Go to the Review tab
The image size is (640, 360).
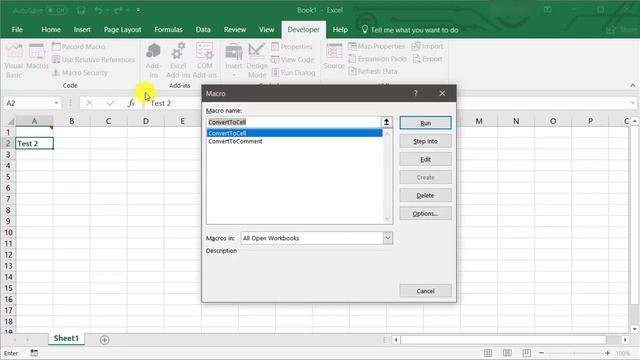pos(235,29)
